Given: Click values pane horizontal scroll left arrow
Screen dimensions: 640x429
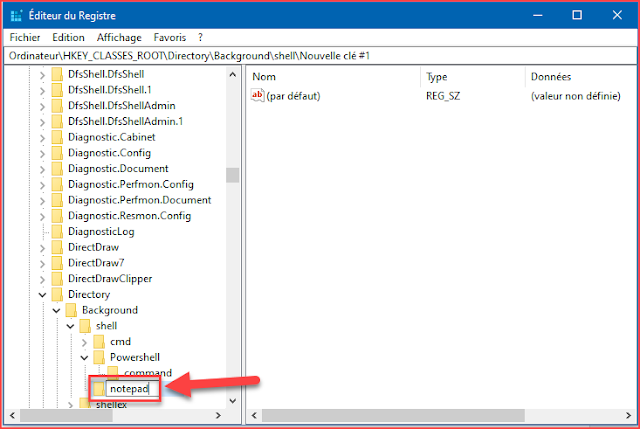Looking at the screenshot, I should (254, 416).
